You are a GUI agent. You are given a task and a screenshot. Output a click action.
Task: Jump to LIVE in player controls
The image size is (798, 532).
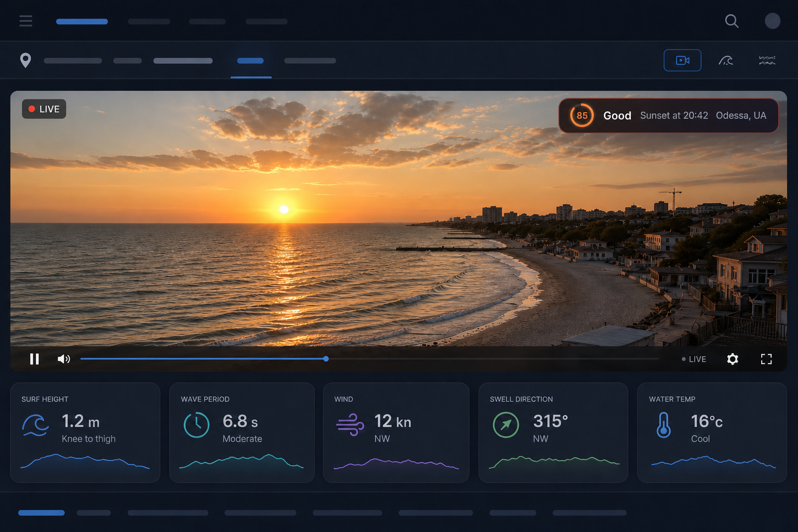(x=694, y=359)
